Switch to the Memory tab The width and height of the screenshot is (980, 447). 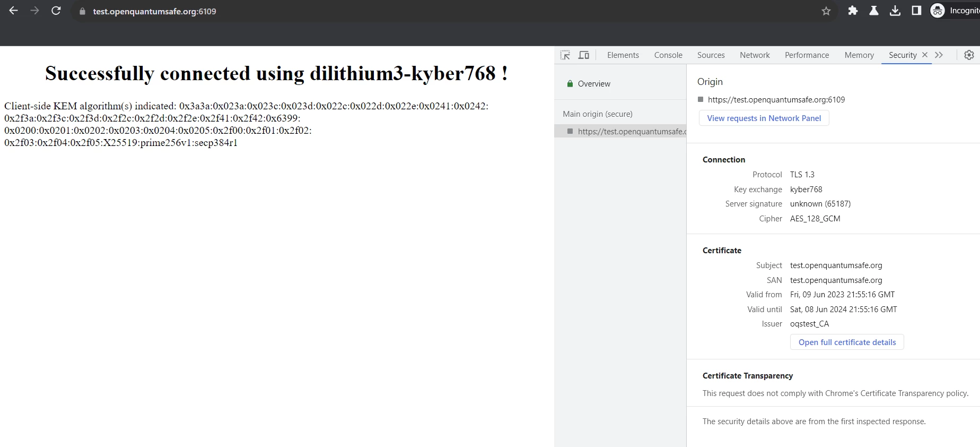point(859,55)
